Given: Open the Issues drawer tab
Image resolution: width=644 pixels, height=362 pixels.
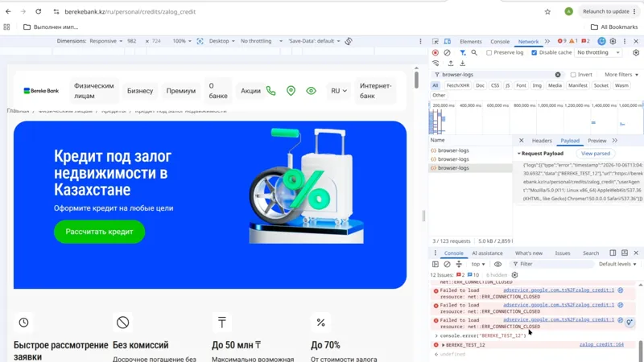Looking at the screenshot, I should pos(562,253).
